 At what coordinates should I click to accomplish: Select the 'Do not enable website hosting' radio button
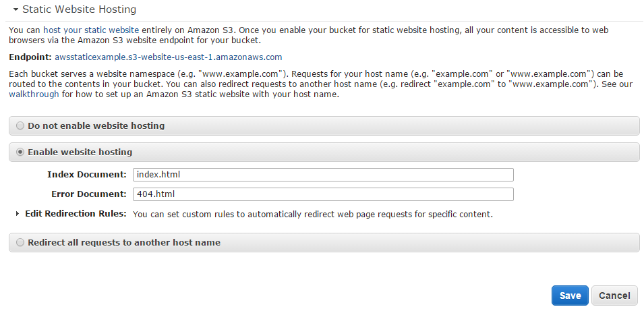(x=20, y=125)
